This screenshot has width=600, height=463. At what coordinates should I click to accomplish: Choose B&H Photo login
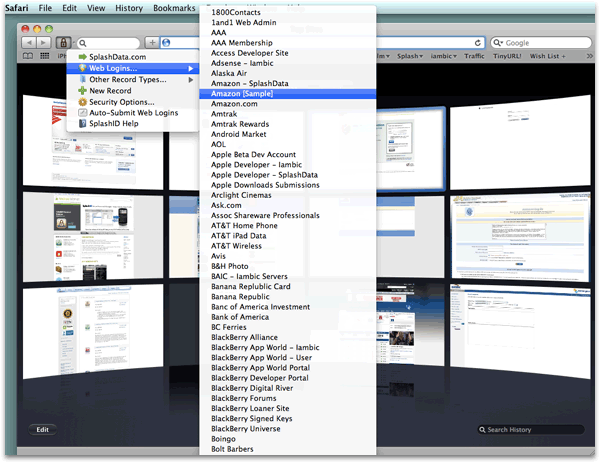[287, 266]
